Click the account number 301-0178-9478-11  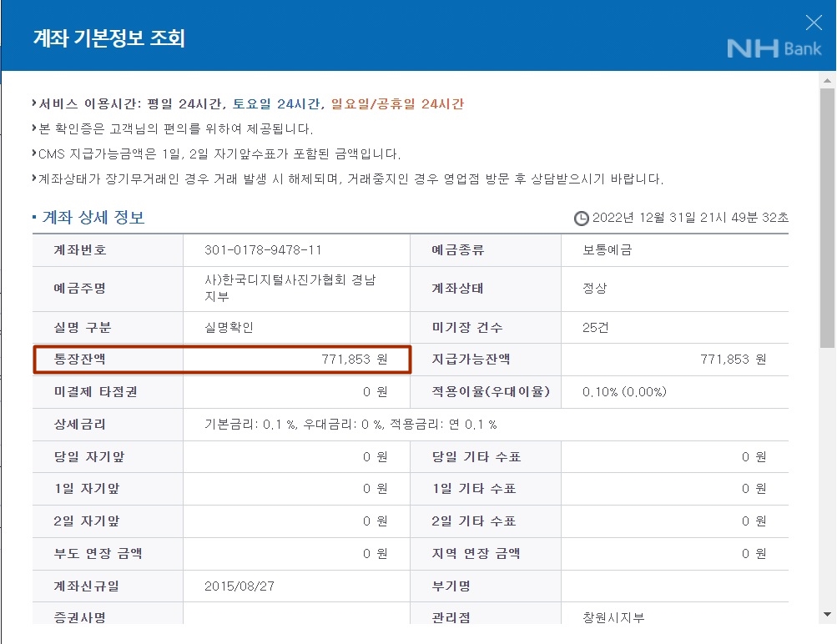(263, 250)
